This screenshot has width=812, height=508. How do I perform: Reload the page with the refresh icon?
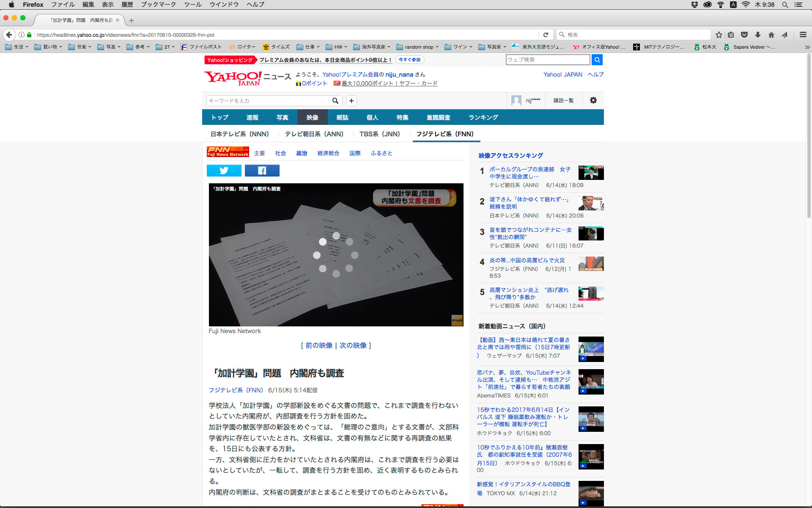(546, 35)
